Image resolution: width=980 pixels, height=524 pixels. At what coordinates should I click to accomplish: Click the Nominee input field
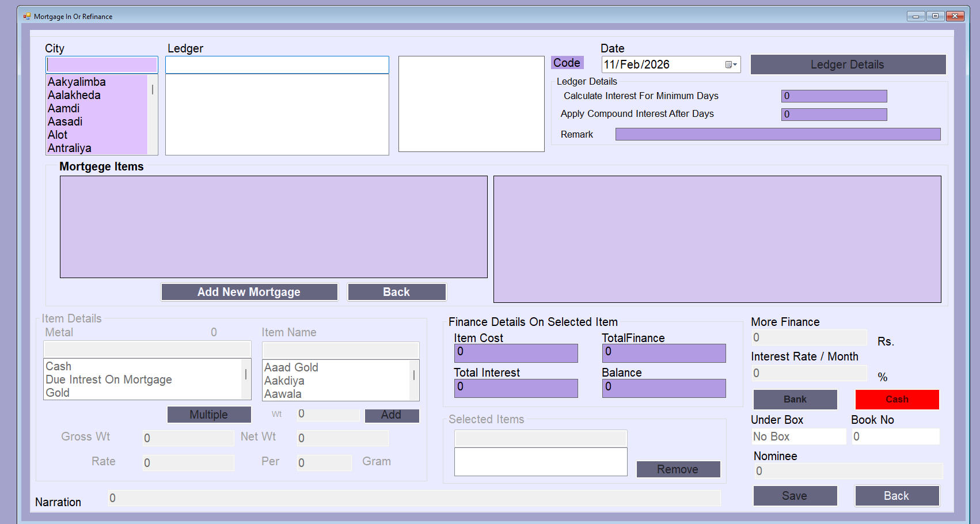848,471
